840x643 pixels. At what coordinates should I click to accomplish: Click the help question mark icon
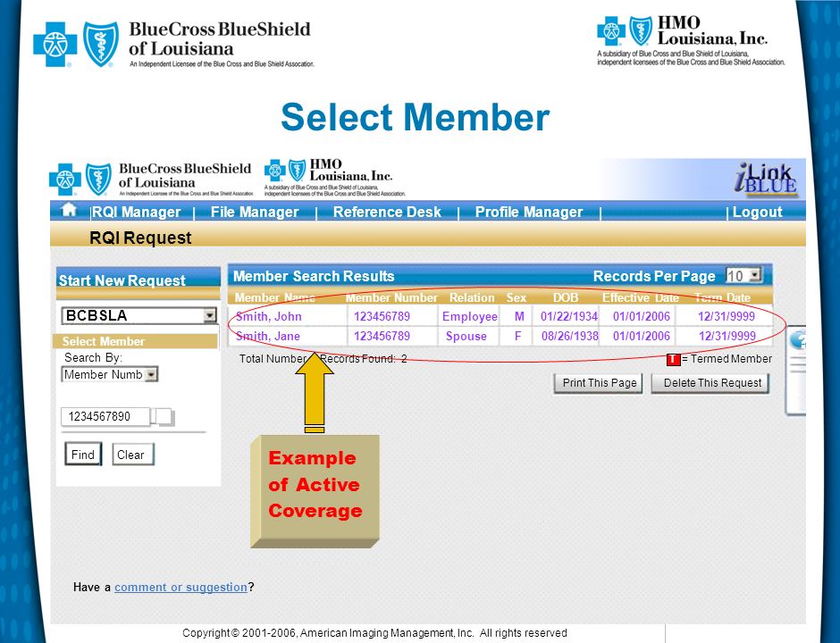pos(798,340)
